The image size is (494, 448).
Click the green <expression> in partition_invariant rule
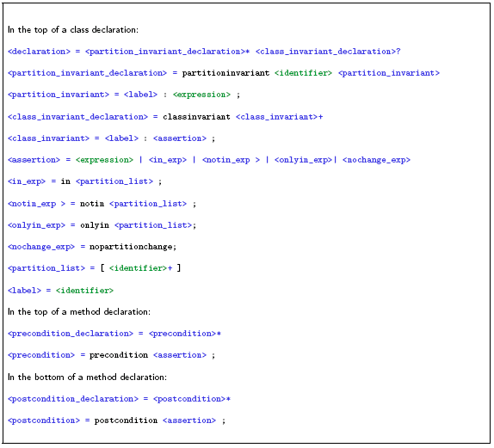tap(201, 95)
